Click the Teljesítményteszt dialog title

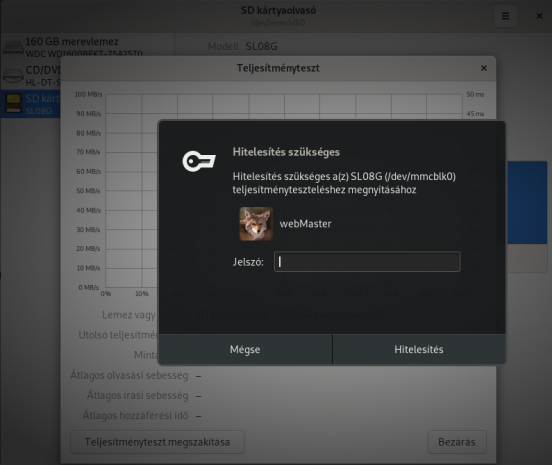[x=278, y=68]
